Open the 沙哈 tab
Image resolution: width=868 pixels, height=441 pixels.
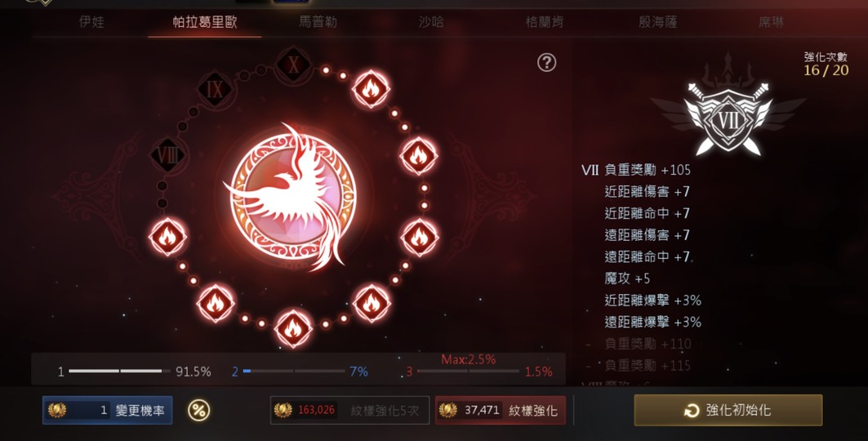point(430,21)
